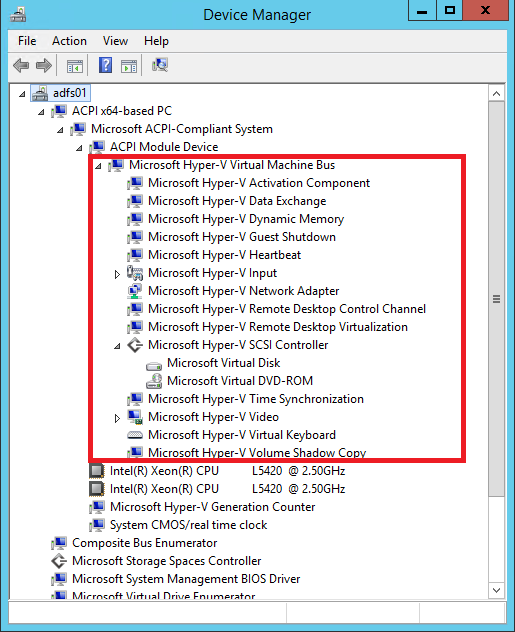Viewport: 515px width, 632px height.
Task: Collapse the ACPI Module Device node
Action: pyautogui.click(x=79, y=148)
